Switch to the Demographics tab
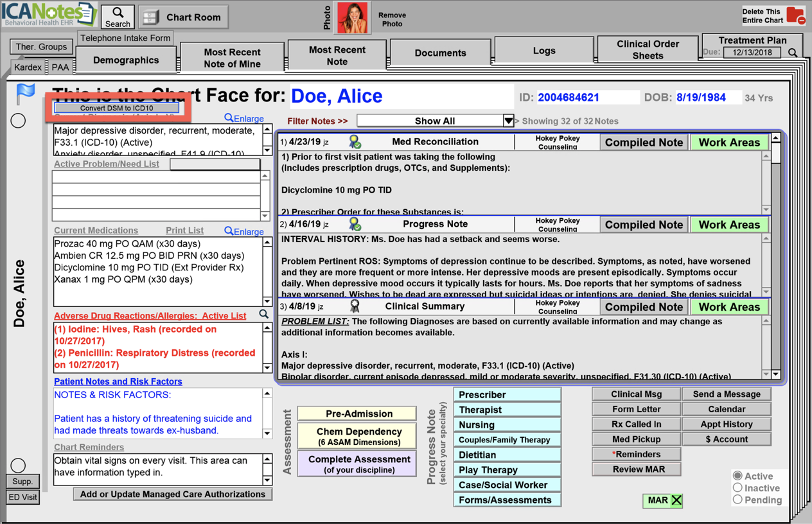Viewport: 812px width, 524px height. (127, 59)
